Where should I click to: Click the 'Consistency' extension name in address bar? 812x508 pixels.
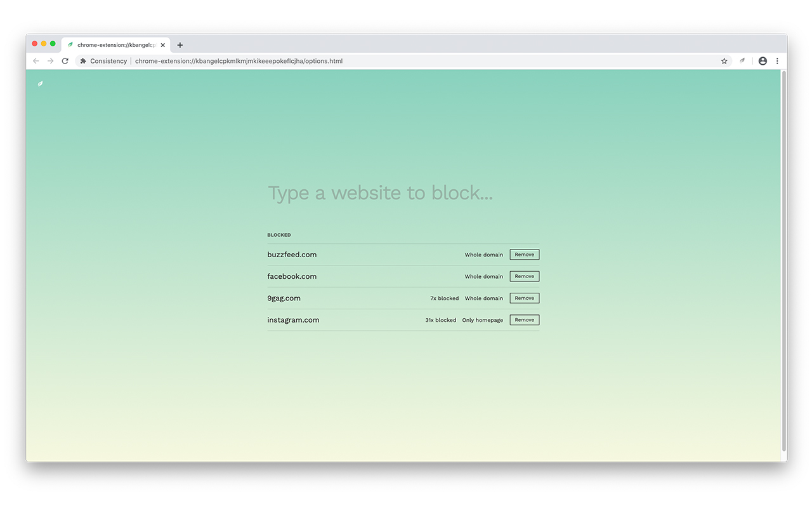click(x=108, y=61)
